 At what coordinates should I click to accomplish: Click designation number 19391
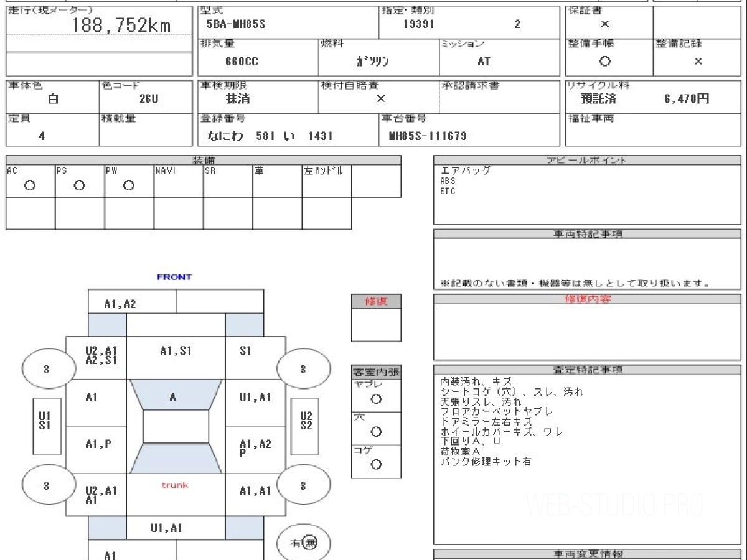[x=419, y=25]
